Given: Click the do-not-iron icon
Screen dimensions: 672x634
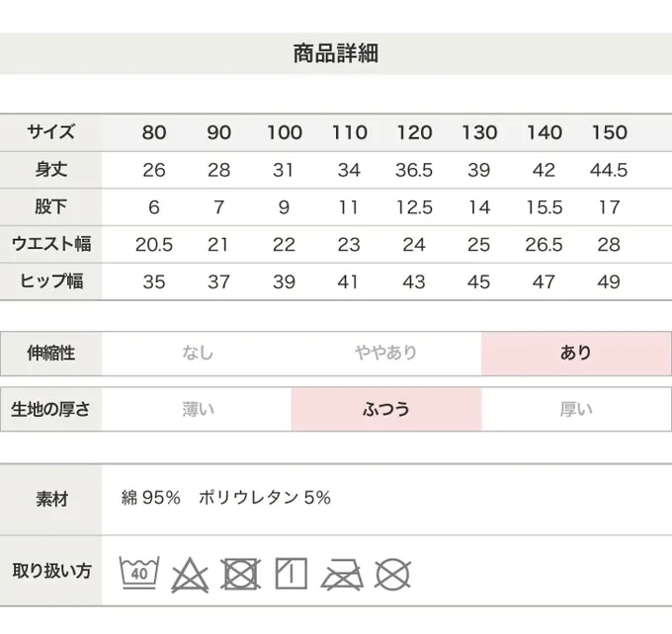Looking at the screenshot, I should click(x=342, y=575).
